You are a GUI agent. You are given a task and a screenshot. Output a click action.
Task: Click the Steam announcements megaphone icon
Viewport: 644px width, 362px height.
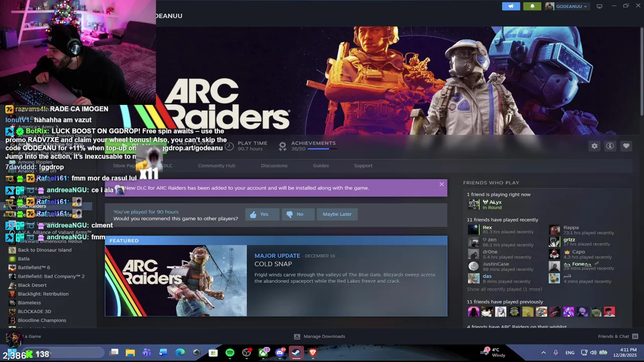[x=511, y=6]
